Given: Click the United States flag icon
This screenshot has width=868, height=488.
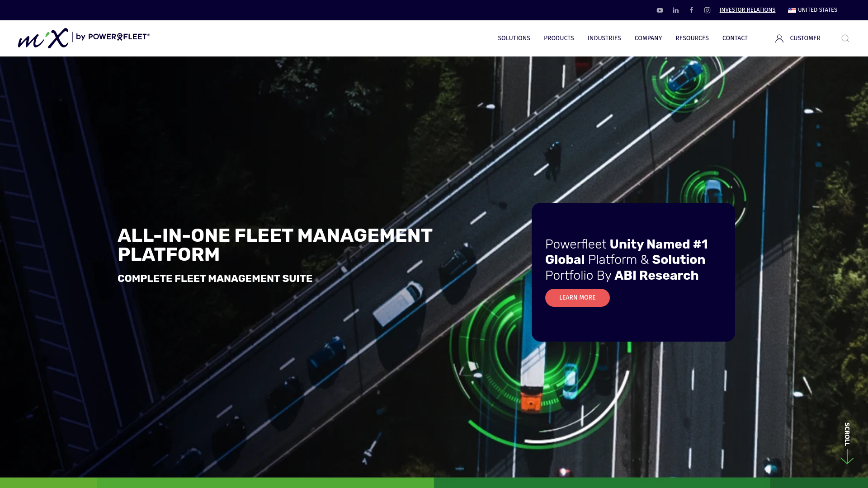Looking at the screenshot, I should pyautogui.click(x=792, y=10).
